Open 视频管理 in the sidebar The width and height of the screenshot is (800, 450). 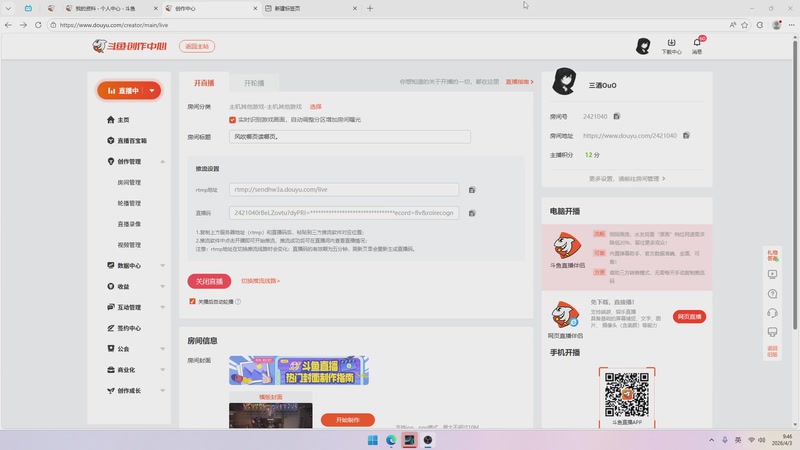(x=129, y=245)
